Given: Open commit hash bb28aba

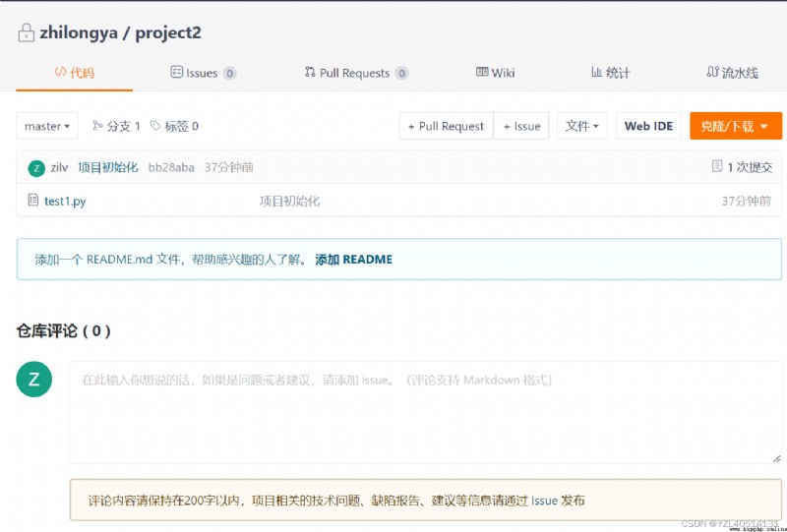Looking at the screenshot, I should (x=171, y=167).
